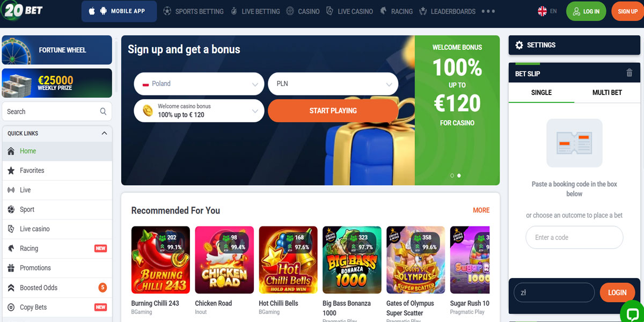Open the Casino menu item
644x322 pixels.
pyautogui.click(x=303, y=11)
